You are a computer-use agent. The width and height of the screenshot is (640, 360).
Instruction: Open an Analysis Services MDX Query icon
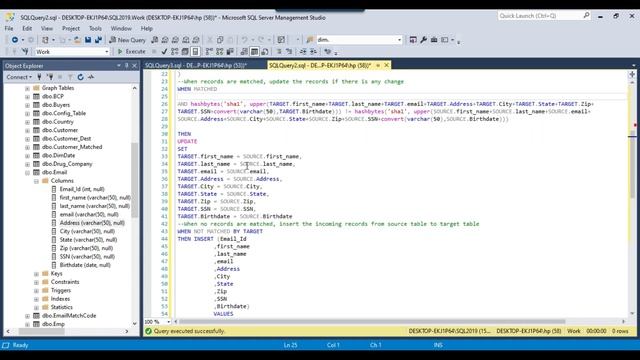click(x=165, y=40)
